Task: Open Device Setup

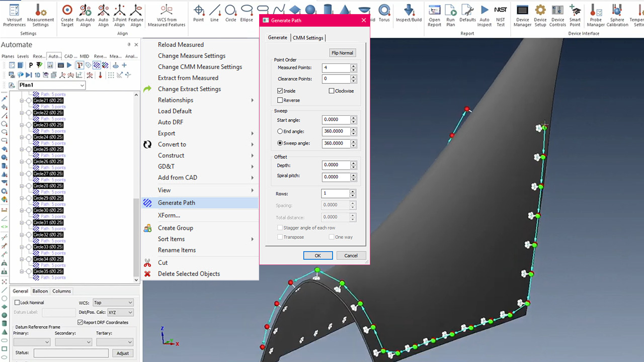Action: pyautogui.click(x=540, y=16)
